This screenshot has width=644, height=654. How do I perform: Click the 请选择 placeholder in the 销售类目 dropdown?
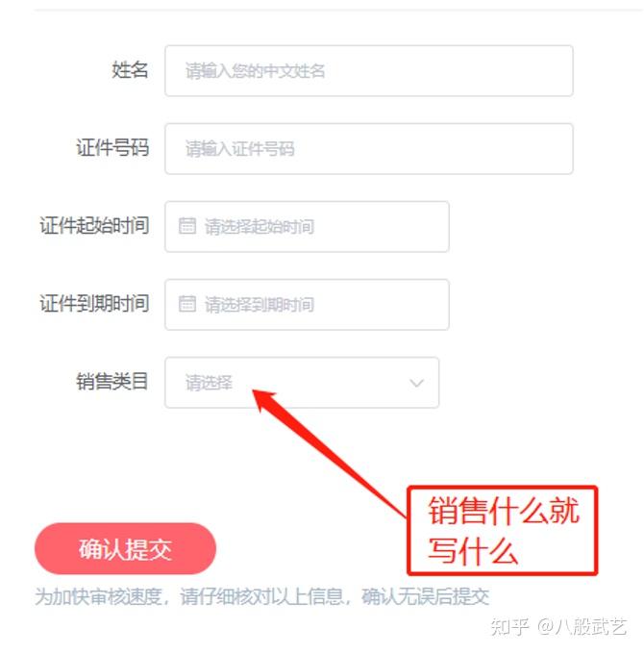[x=209, y=383]
